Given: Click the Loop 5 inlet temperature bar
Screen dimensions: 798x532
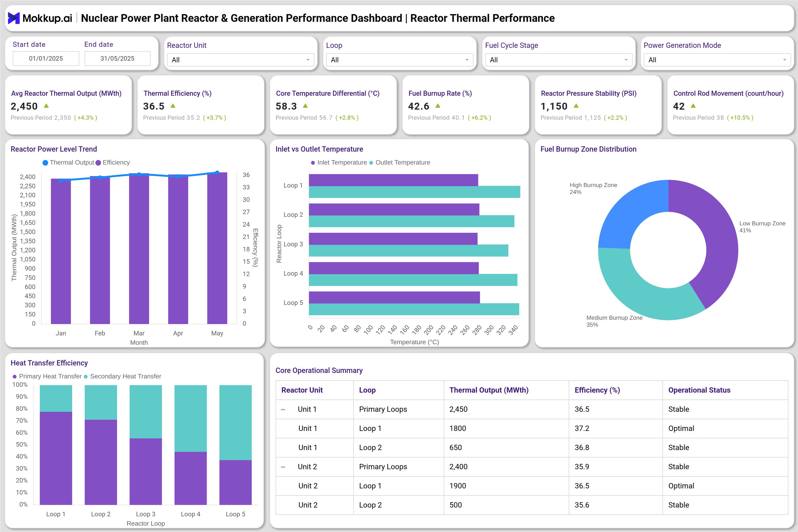Looking at the screenshot, I should pos(394,298).
